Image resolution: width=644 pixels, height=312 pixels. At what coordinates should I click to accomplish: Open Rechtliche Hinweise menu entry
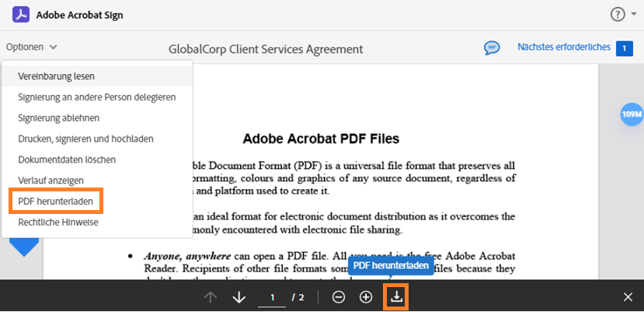pos(97,223)
